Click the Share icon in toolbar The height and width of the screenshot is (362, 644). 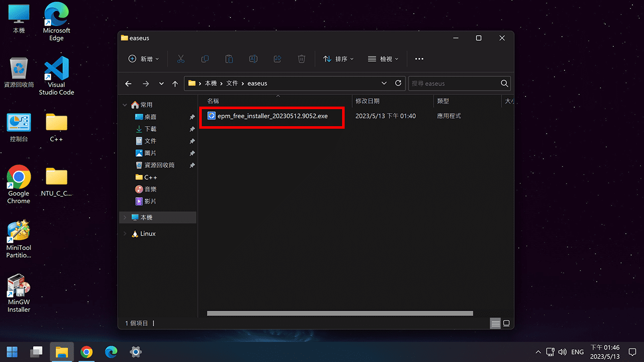277,59
